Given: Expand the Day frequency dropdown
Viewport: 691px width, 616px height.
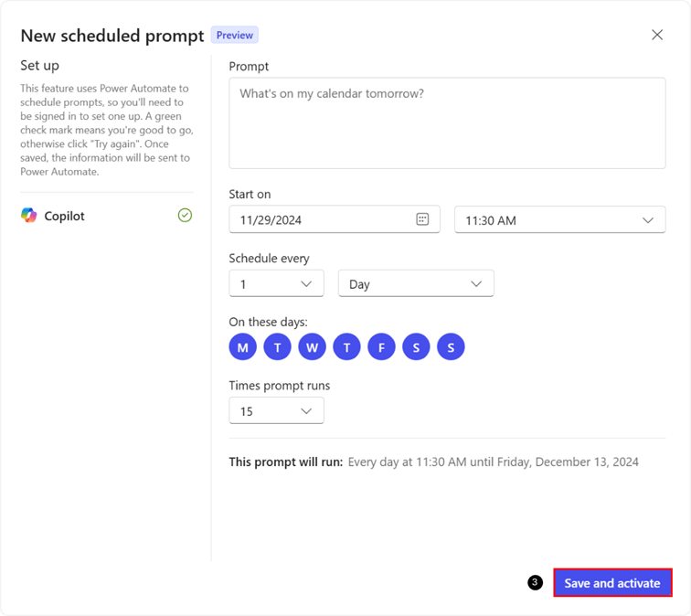Looking at the screenshot, I should click(416, 284).
